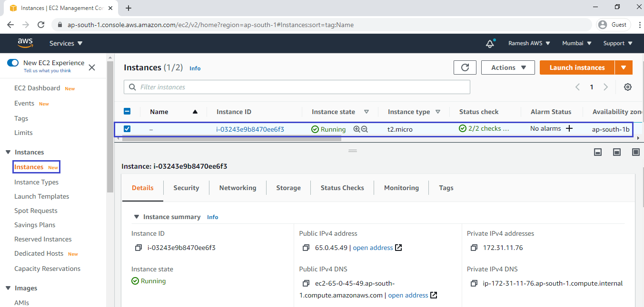This screenshot has width=644, height=307.
Task: Deselect the select-all checkbox in table header
Action: pos(127,111)
